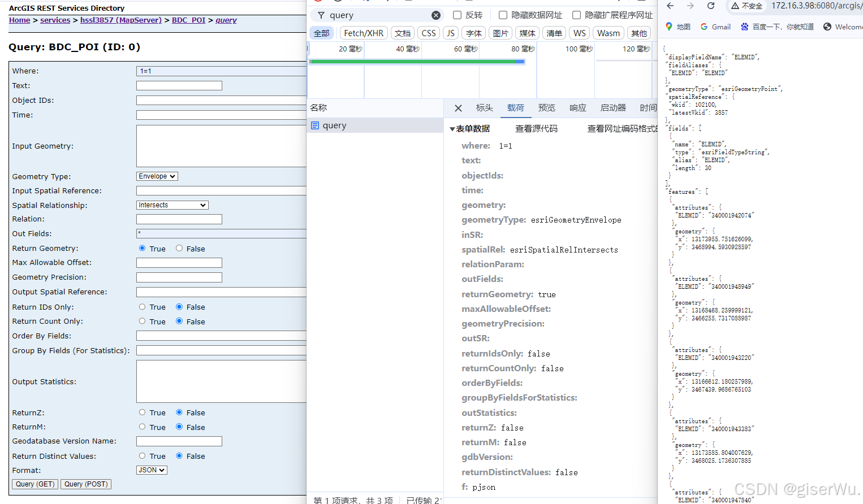
Task: Open the 百度一下 bookmark
Action: (x=778, y=27)
